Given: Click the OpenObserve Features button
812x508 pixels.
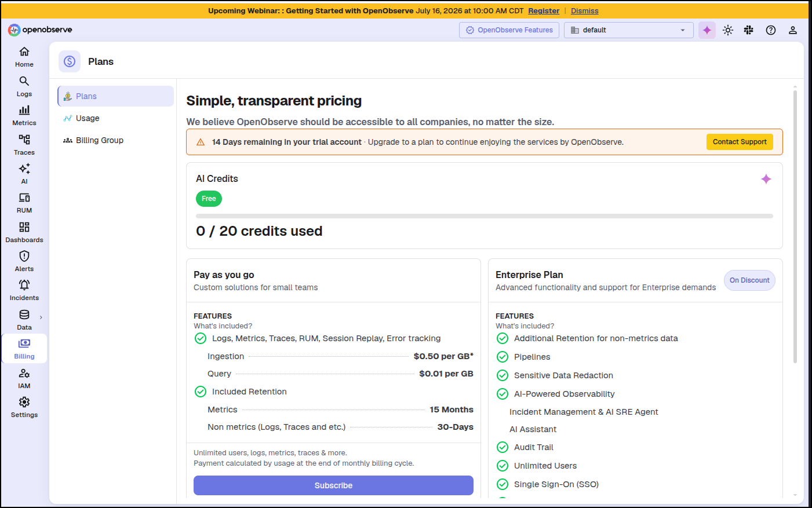Looking at the screenshot, I should 509,30.
